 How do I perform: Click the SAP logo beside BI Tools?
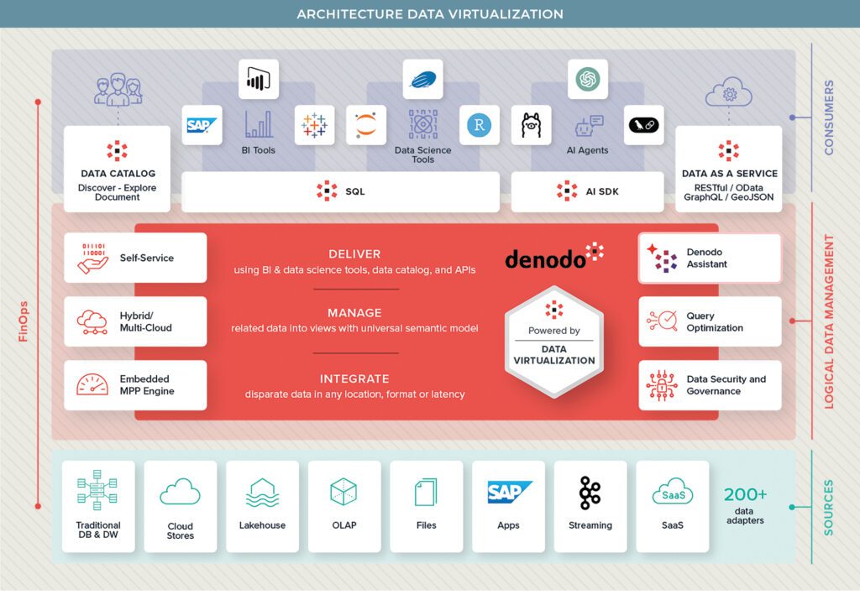point(202,125)
